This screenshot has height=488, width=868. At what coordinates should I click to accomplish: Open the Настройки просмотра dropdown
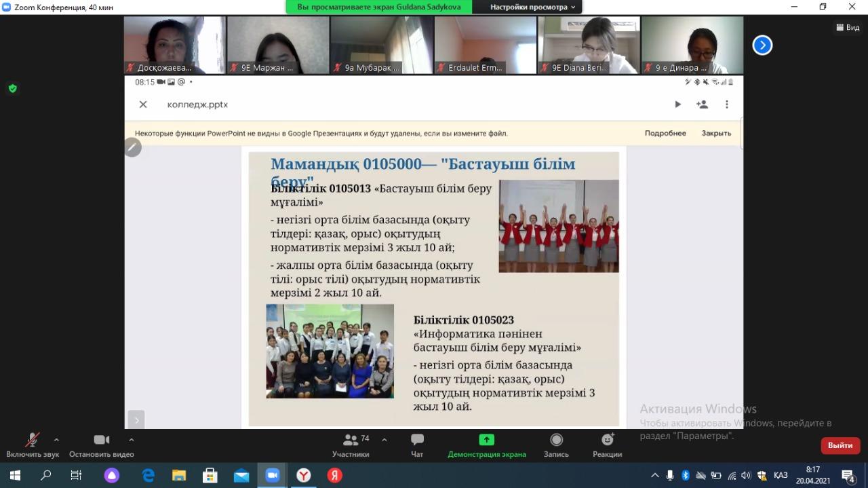(x=532, y=7)
